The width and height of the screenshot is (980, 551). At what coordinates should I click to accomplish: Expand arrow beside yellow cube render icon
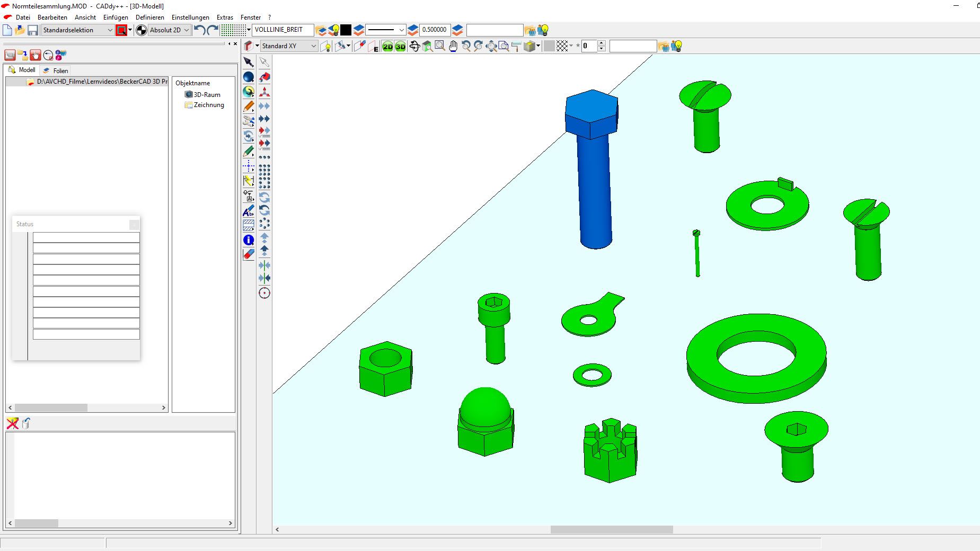(x=538, y=47)
